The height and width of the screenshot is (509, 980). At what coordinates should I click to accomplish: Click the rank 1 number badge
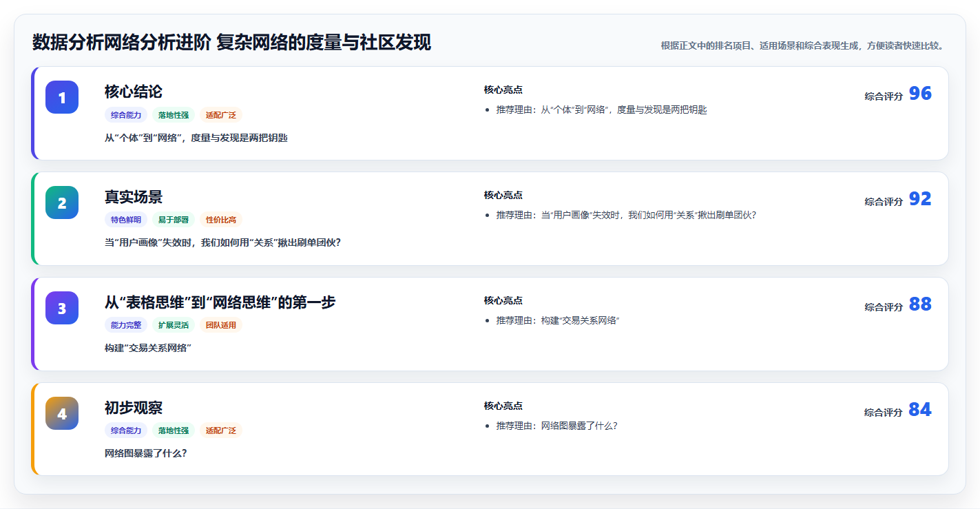pyautogui.click(x=62, y=97)
